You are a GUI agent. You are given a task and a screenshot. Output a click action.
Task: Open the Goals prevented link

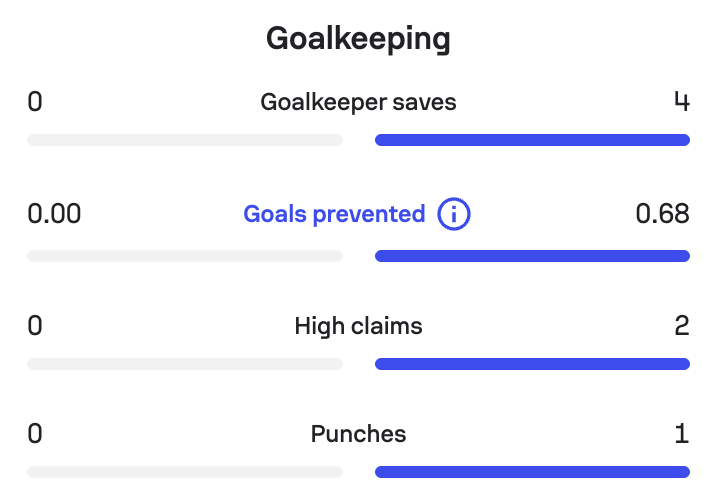334,214
